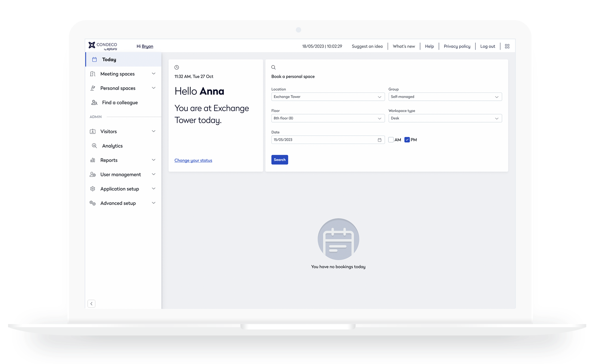Click the '11:32 AM, Tue 27 Oct' timestamp

pos(194,76)
